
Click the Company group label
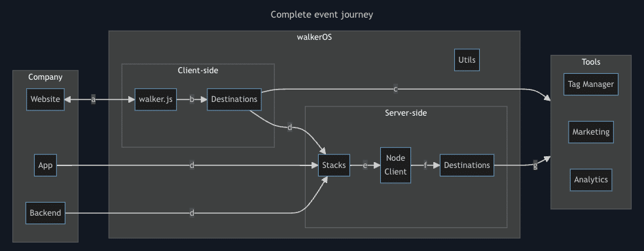click(45, 77)
